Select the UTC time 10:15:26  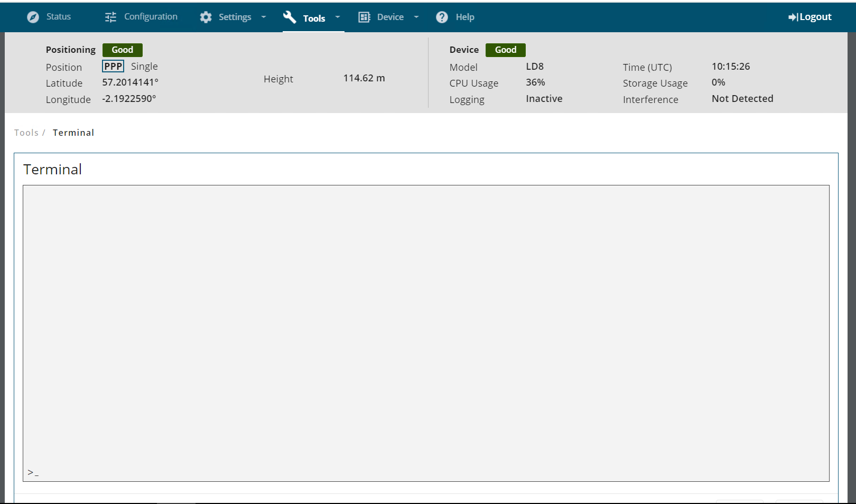[731, 67]
